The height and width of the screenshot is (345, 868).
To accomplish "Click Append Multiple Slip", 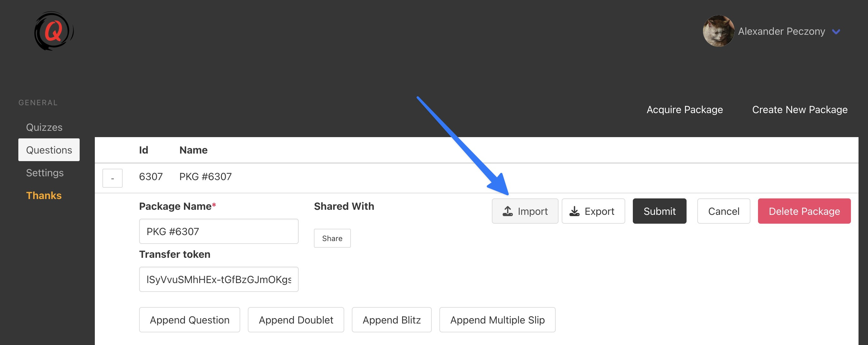I will [497, 320].
